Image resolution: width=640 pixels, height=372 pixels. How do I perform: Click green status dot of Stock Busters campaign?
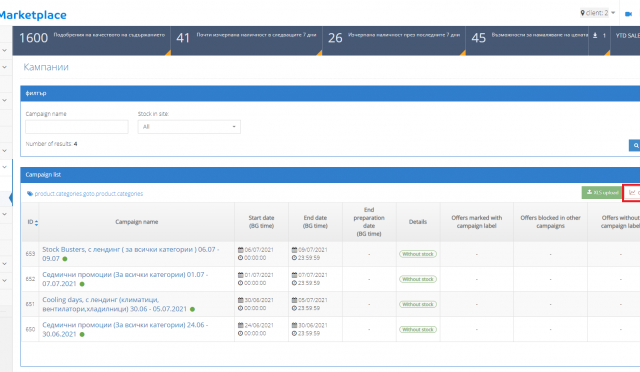pyautogui.click(x=65, y=259)
